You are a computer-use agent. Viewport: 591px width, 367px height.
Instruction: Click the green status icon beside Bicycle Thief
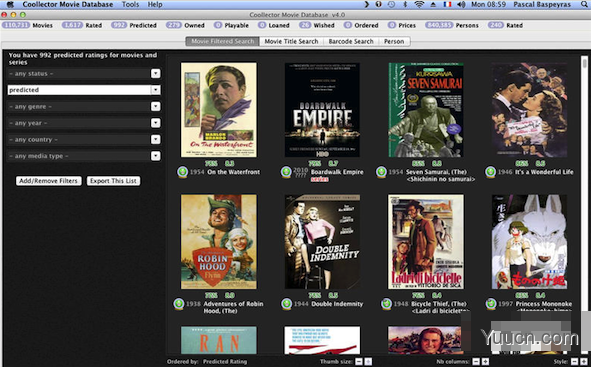[x=386, y=304]
